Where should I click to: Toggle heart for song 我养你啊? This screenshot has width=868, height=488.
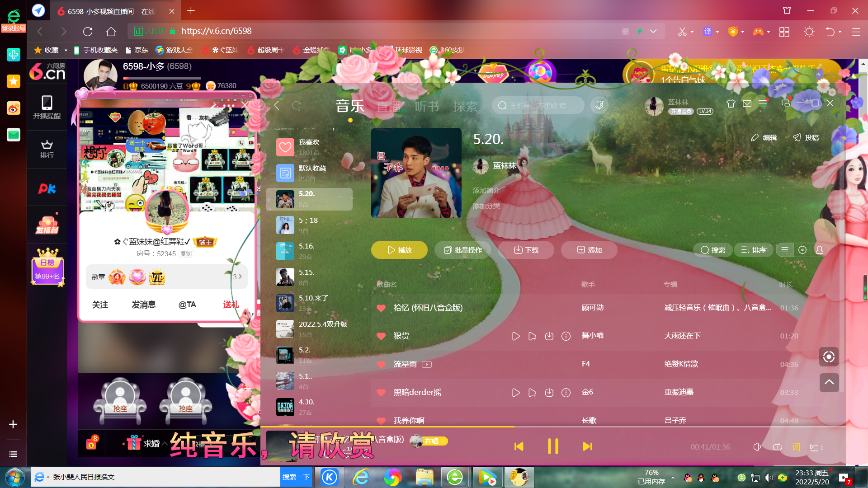[381, 421]
